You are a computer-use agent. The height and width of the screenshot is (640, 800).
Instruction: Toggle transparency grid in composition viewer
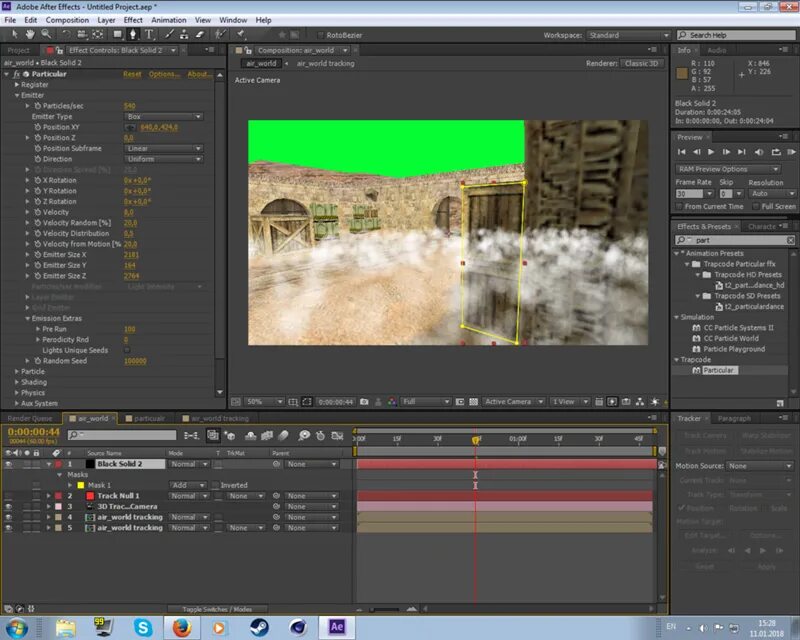(473, 402)
